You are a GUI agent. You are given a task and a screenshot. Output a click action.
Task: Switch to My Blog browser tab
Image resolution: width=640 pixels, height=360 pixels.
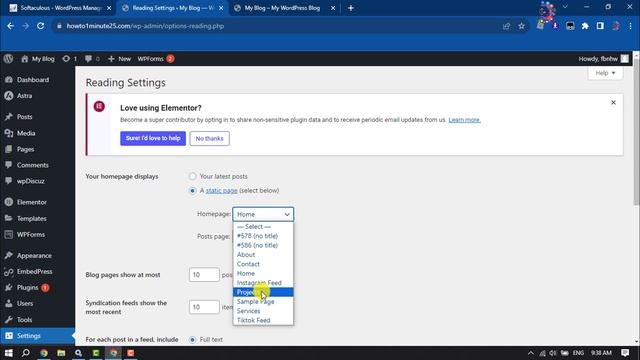[284, 8]
